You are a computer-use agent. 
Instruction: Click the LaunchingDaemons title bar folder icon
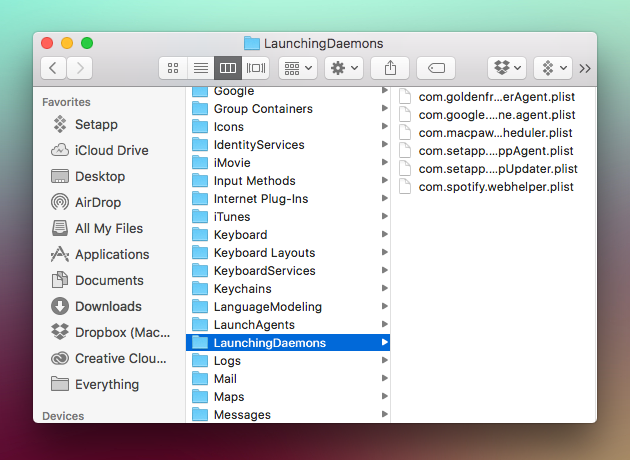252,43
